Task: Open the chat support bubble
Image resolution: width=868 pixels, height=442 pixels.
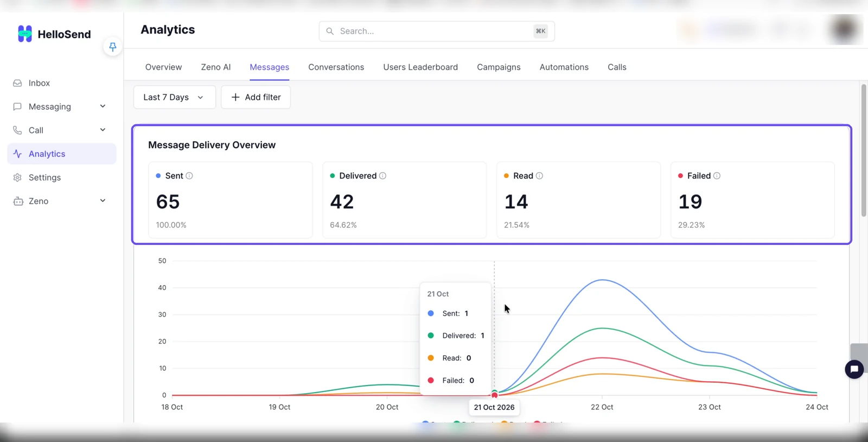Action: click(x=854, y=369)
